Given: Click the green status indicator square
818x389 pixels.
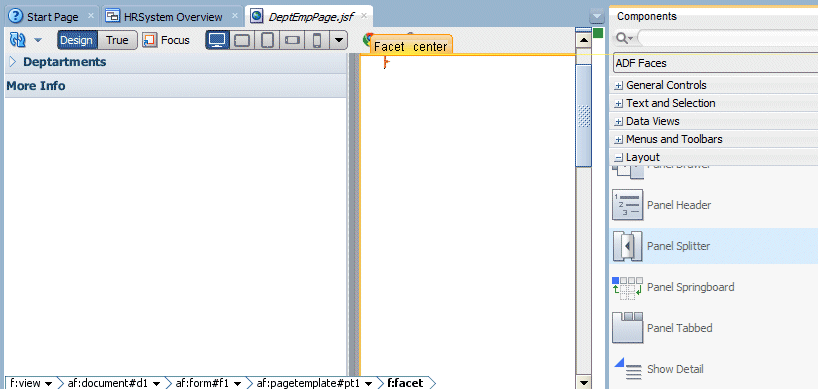Looking at the screenshot, I should (x=598, y=33).
